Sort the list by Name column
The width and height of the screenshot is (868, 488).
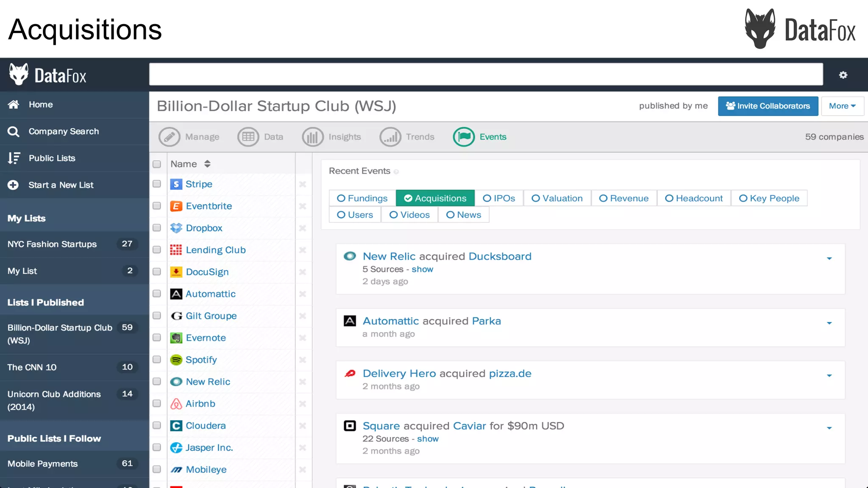coord(207,164)
